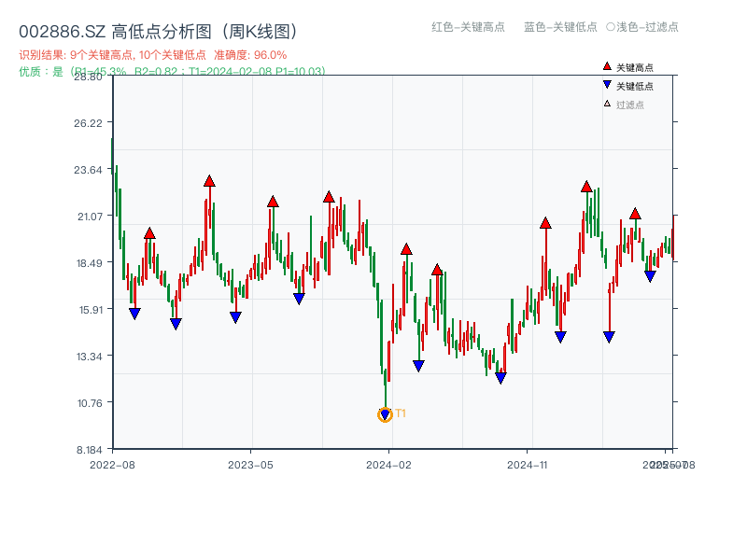Viewport: 747px width, 560px height.
Task: Click the 过滤点 hollow triangle legend icon
Action: click(607, 103)
